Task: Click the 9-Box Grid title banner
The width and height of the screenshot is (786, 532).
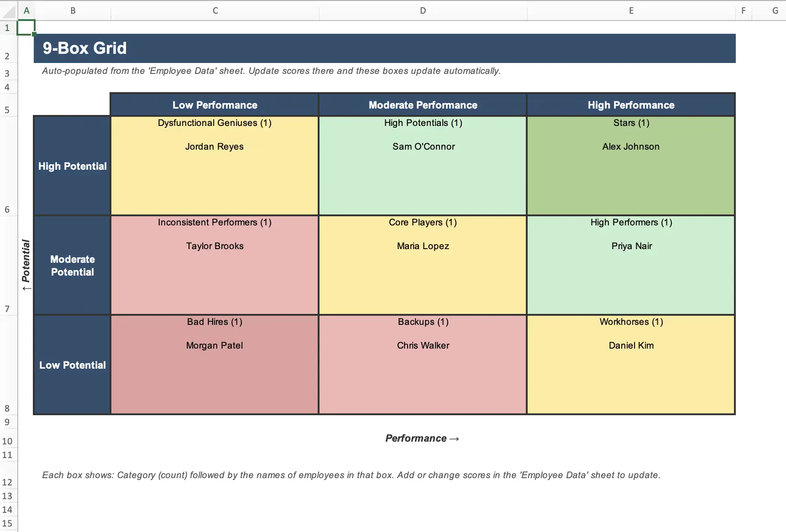Action: (384, 48)
